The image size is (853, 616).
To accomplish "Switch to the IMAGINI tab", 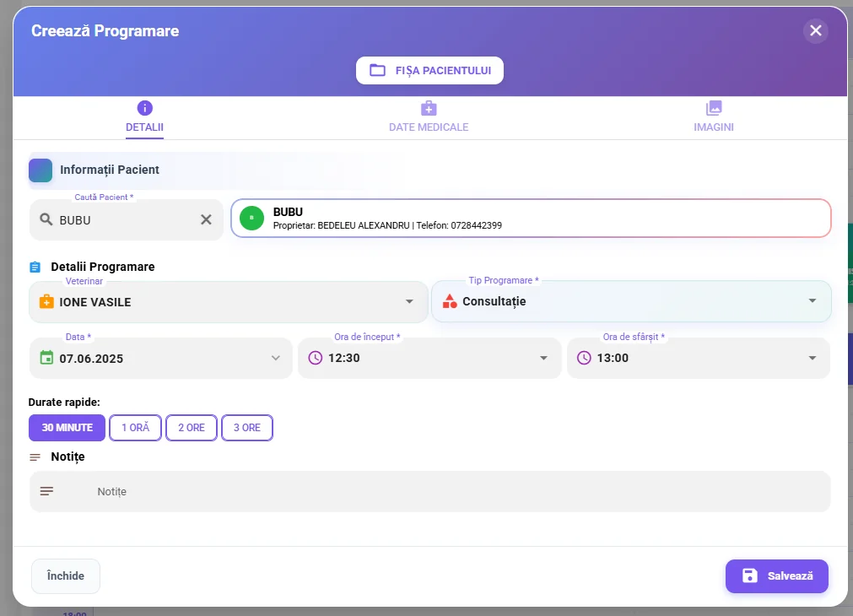I will (713, 116).
